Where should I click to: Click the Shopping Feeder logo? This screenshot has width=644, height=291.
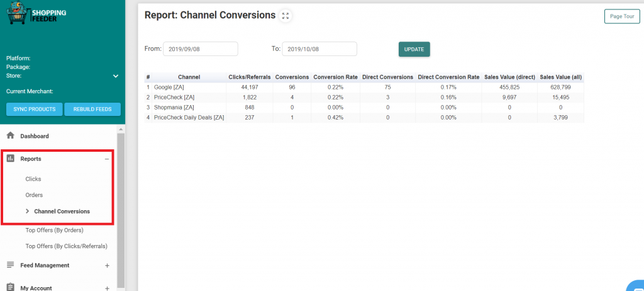36,13
